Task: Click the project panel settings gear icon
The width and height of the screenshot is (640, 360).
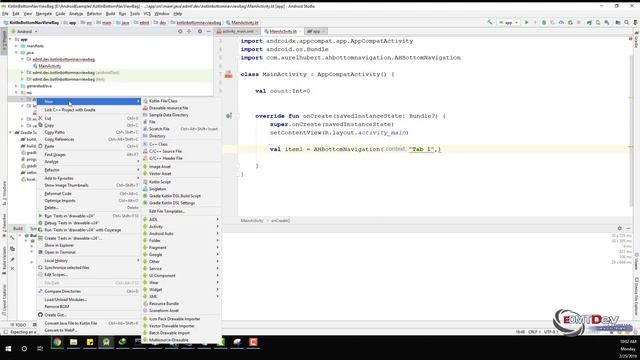Action: coord(200,31)
